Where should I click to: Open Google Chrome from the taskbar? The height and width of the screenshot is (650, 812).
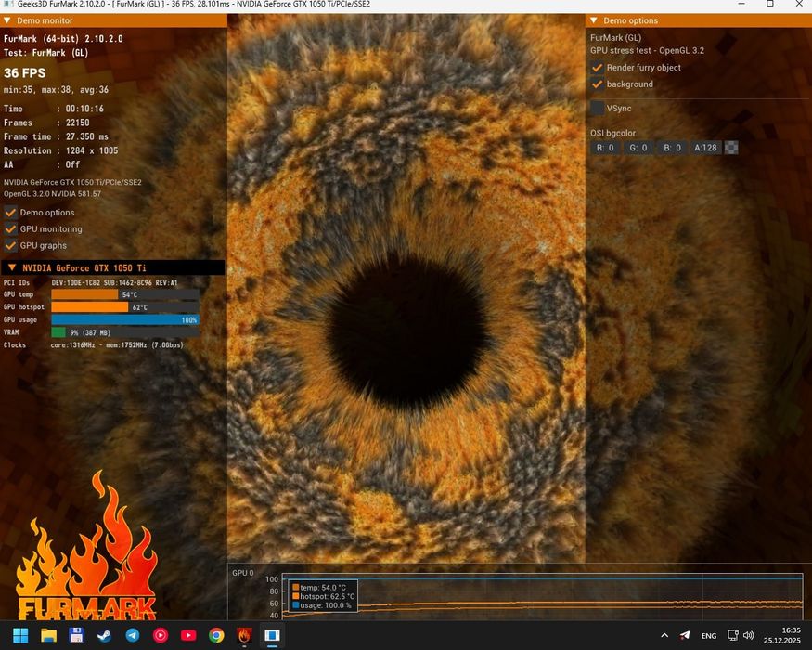[x=216, y=635]
